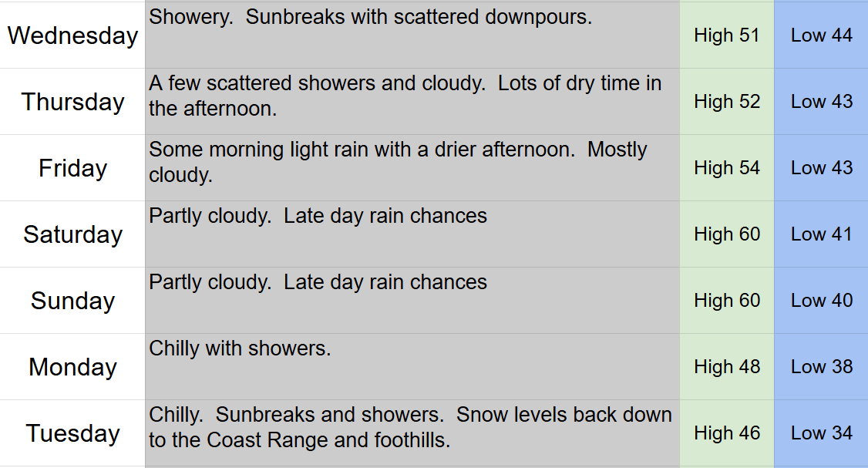
Task: Select the 'Low 38' temperature cell
Action: coord(821,367)
